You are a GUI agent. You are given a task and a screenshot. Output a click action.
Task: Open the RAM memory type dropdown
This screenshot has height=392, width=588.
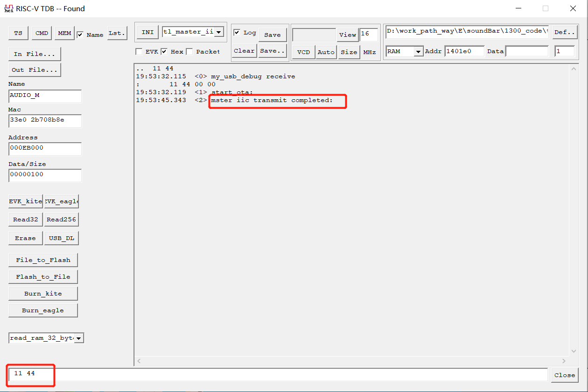(419, 51)
